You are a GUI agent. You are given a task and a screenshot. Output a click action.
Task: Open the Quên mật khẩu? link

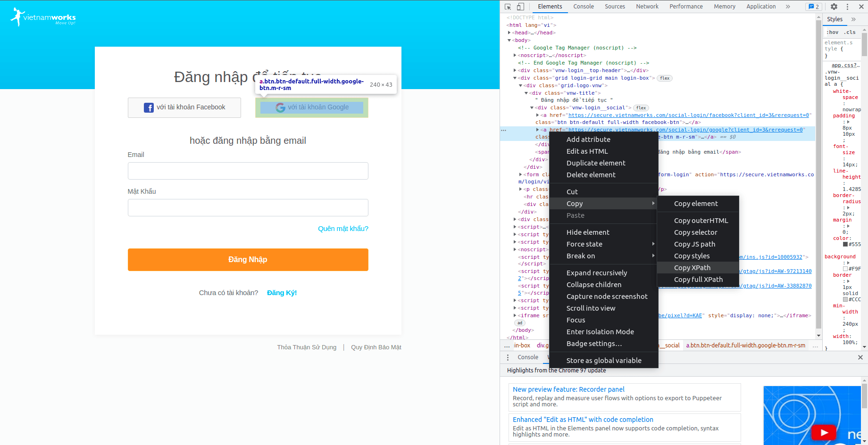[x=343, y=228]
